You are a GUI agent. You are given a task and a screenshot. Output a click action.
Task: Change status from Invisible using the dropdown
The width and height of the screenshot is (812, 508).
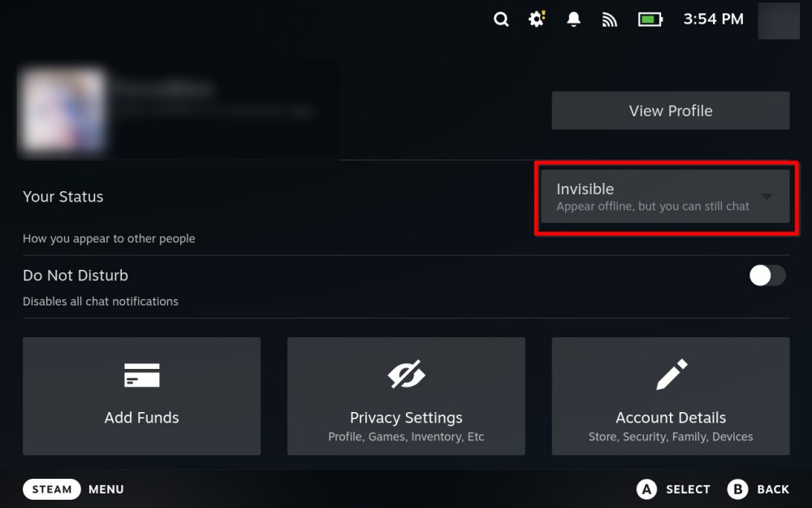coord(666,196)
